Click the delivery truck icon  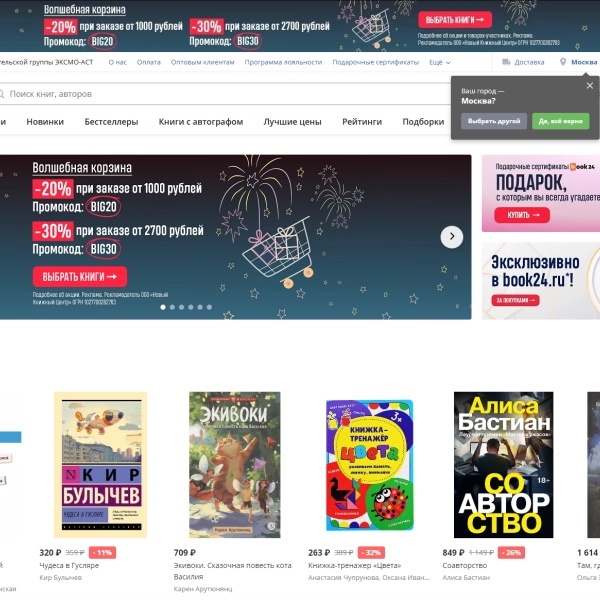(506, 62)
